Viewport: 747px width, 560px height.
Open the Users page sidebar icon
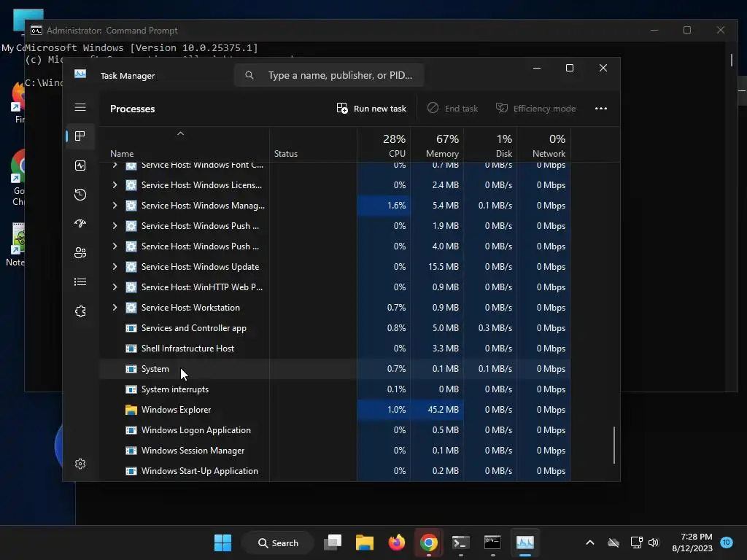(80, 253)
